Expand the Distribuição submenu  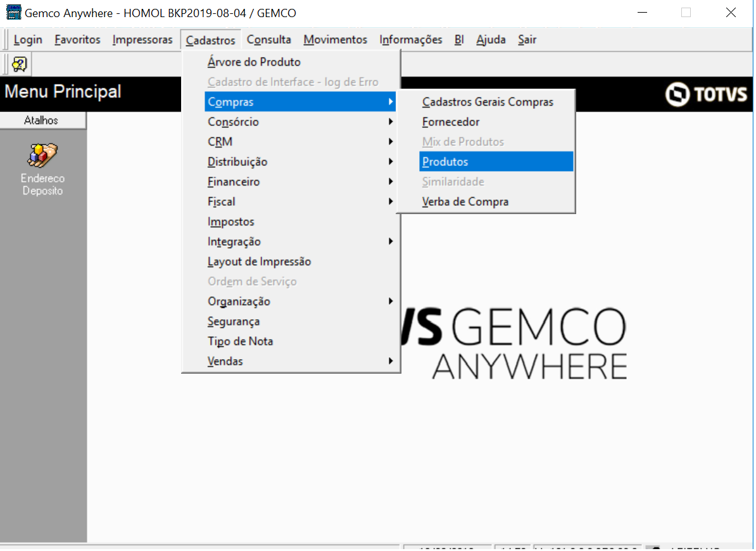pyautogui.click(x=301, y=161)
